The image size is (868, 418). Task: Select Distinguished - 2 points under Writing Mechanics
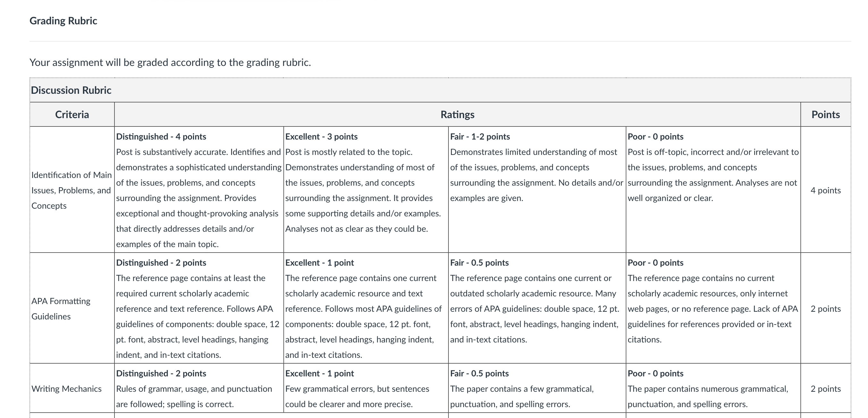[x=199, y=388]
